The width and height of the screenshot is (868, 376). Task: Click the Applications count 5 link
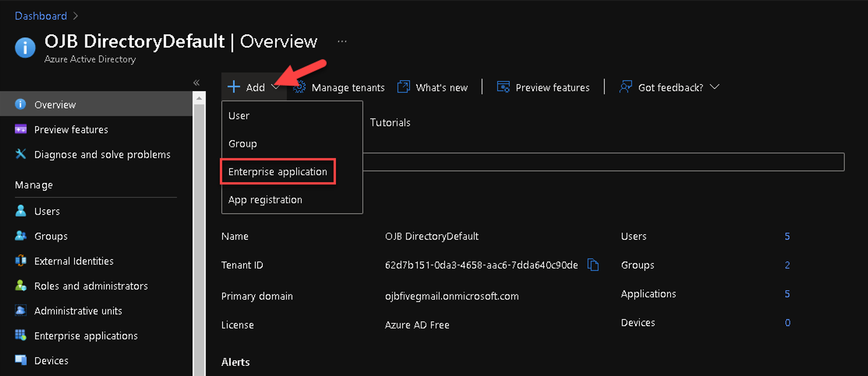point(787,294)
